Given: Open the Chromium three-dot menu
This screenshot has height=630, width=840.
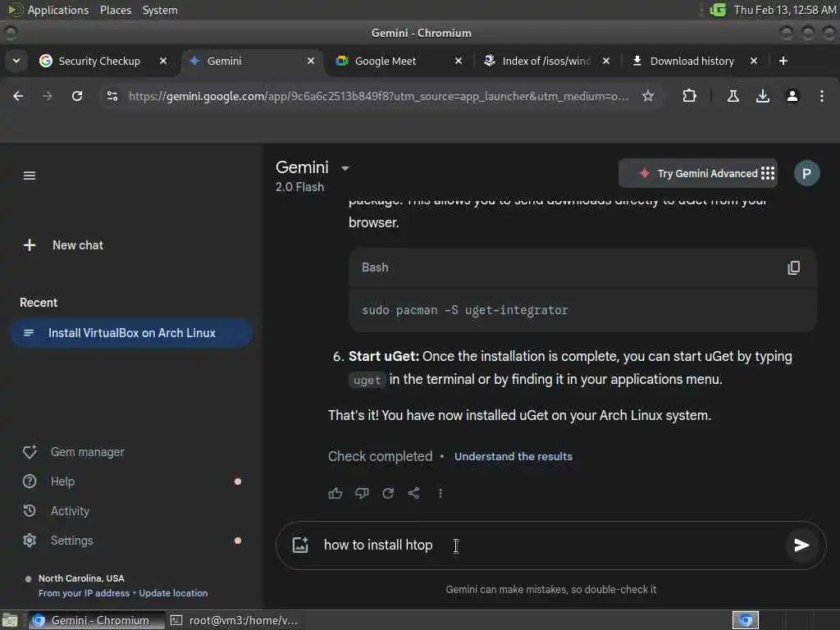Looking at the screenshot, I should [822, 96].
